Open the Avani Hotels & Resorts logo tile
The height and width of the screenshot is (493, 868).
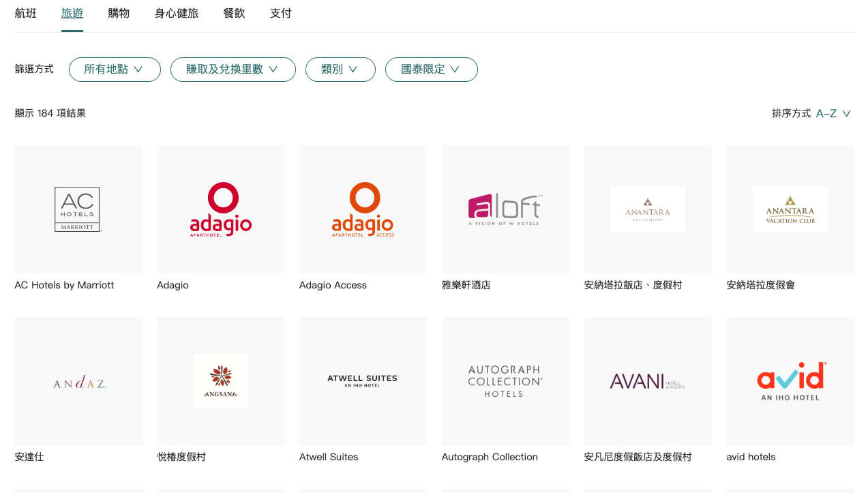(648, 381)
